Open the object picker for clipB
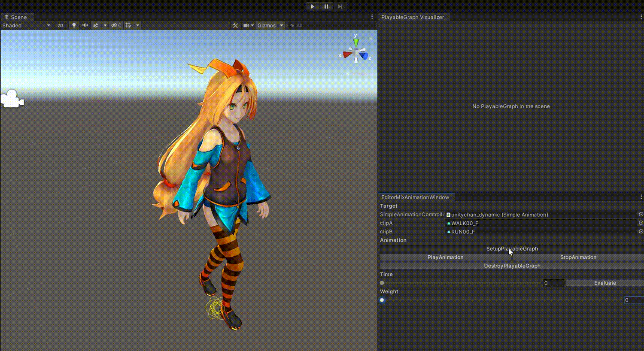The width and height of the screenshot is (644, 351). pyautogui.click(x=641, y=232)
